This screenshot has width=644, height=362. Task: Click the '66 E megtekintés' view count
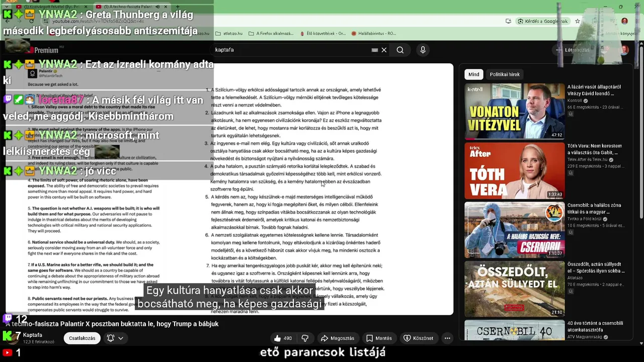(x=583, y=107)
